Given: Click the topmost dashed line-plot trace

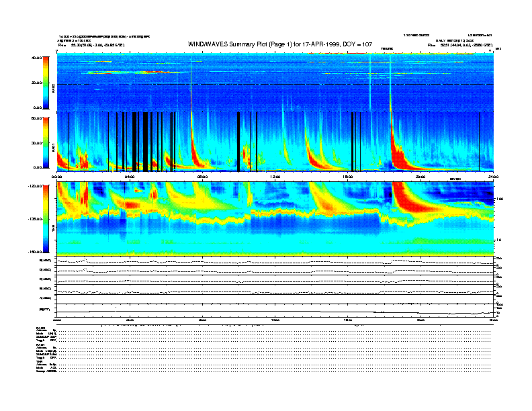Looking at the screenshot, I should tap(275, 261).
